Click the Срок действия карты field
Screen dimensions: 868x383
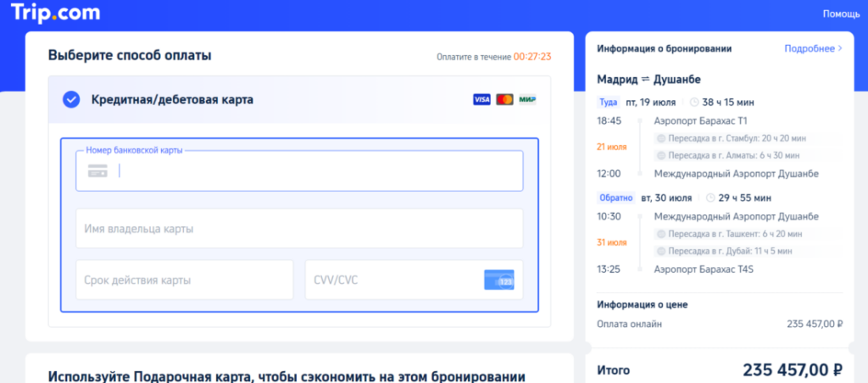[184, 280]
